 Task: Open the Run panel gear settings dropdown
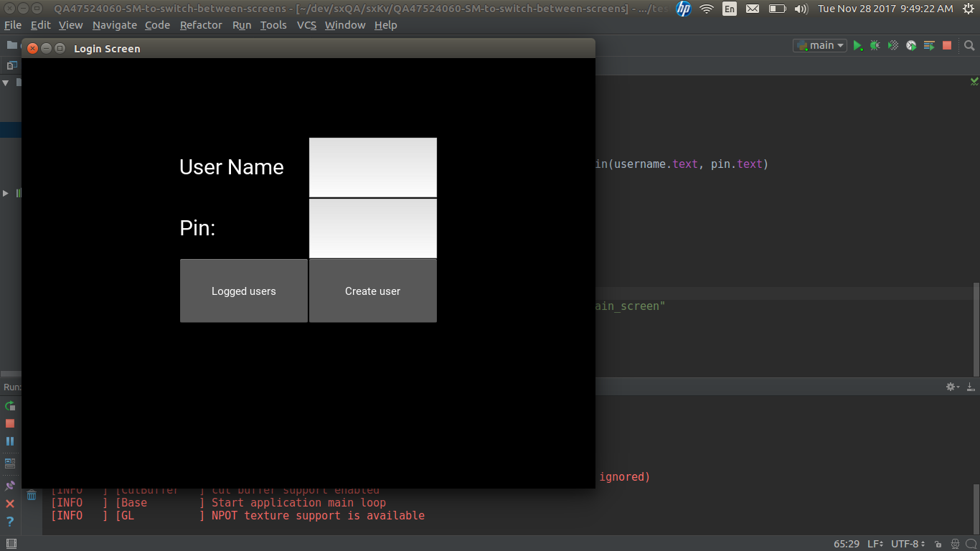pos(952,387)
